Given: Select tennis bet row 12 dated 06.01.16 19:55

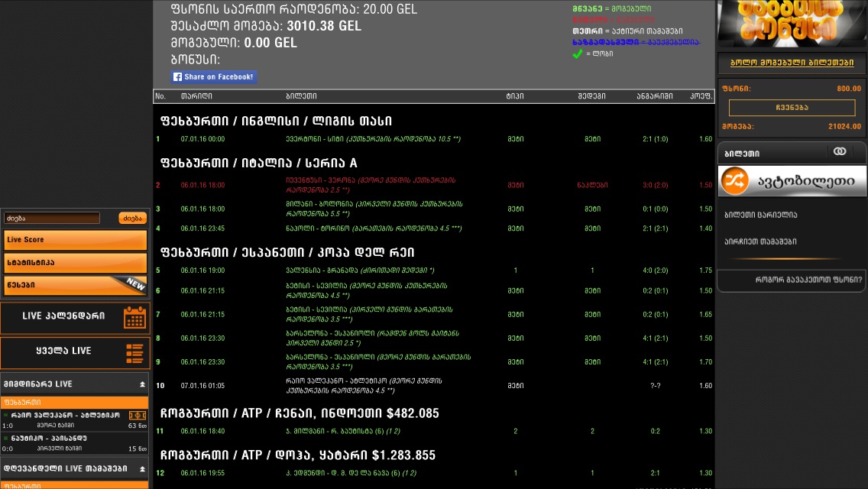Looking at the screenshot, I should [434, 473].
